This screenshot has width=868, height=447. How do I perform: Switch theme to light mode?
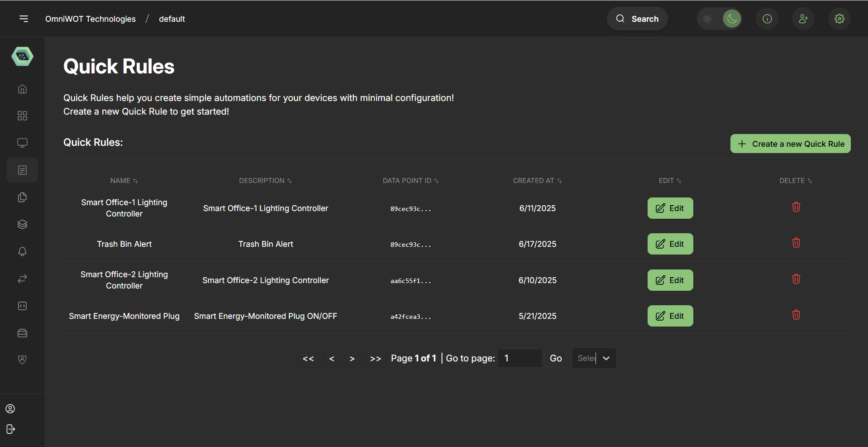tap(707, 19)
